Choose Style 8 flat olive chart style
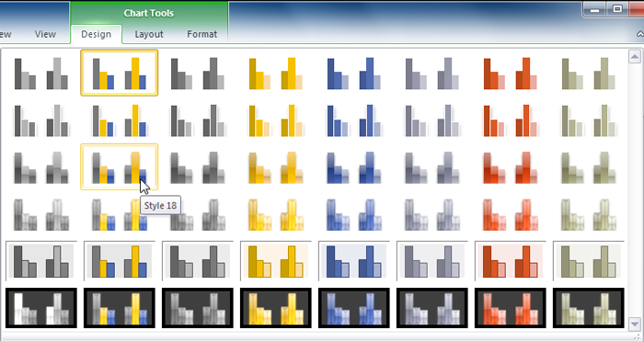 (x=589, y=73)
